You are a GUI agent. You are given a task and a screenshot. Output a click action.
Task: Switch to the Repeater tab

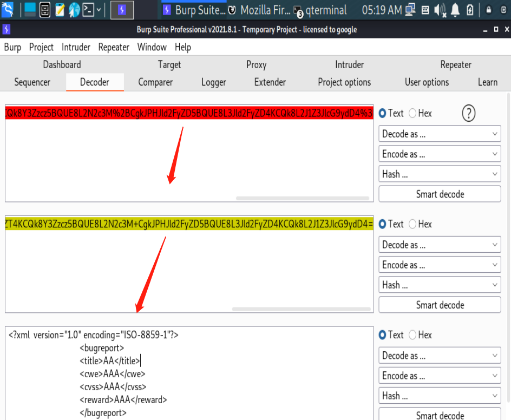(456, 64)
